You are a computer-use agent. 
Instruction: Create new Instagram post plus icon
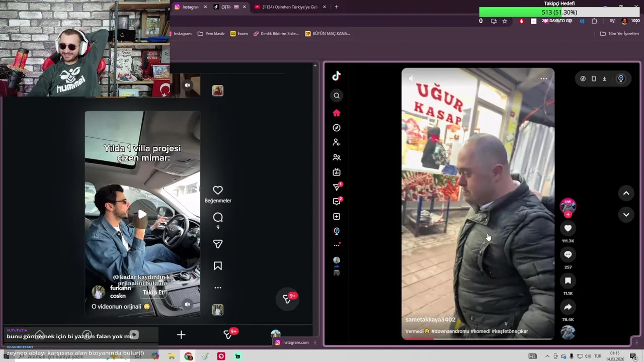pyautogui.click(x=181, y=335)
